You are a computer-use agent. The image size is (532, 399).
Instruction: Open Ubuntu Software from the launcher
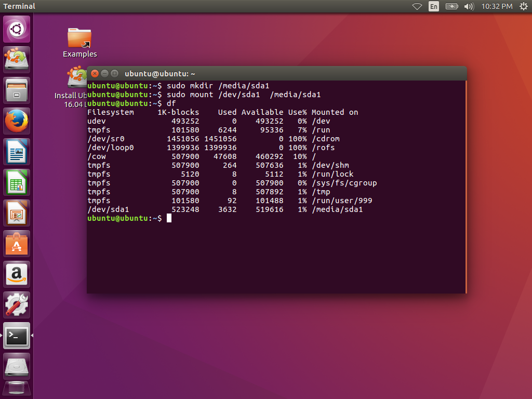click(16, 243)
